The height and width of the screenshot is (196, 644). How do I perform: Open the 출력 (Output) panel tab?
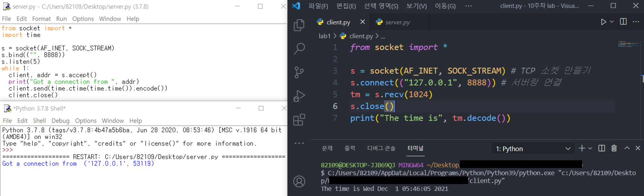pos(350,148)
